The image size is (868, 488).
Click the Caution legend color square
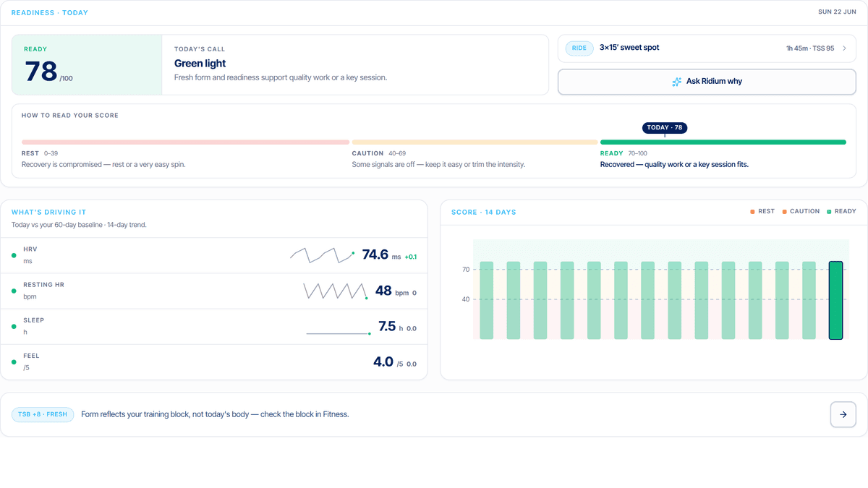coord(784,212)
